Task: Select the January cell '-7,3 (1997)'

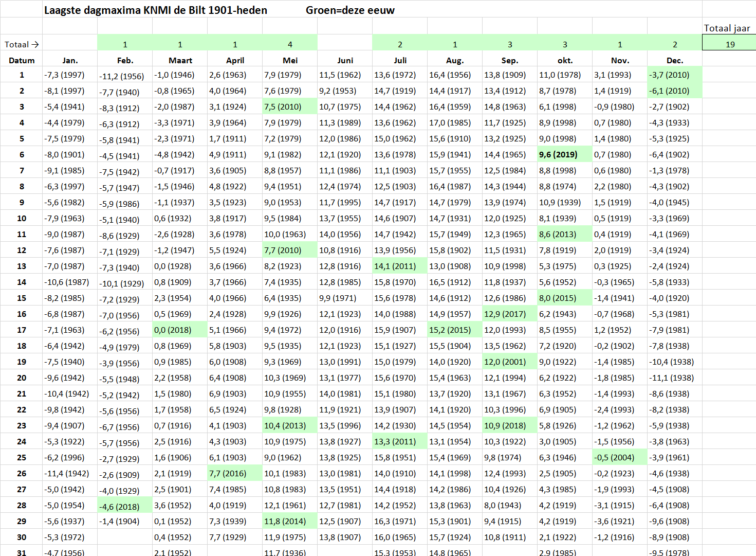Action: click(x=70, y=75)
